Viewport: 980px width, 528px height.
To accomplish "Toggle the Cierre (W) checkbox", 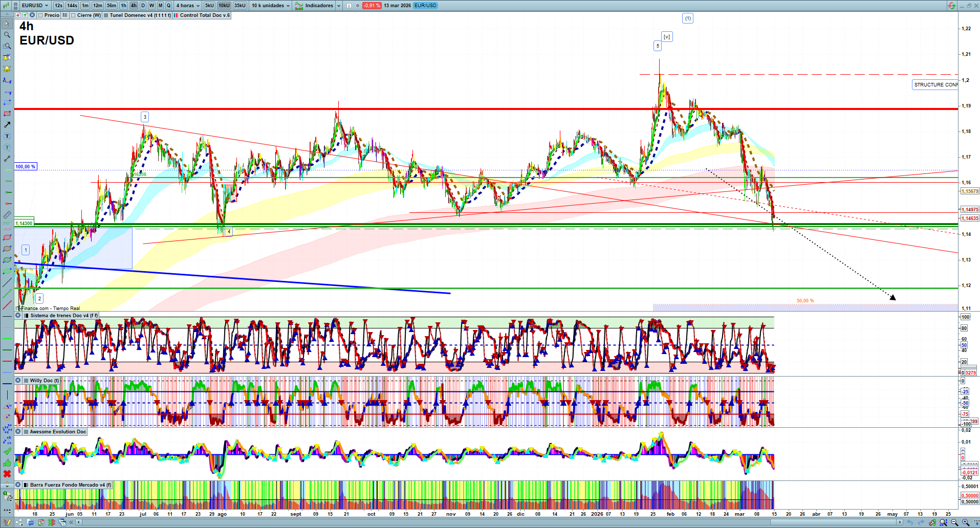I will pos(74,15).
